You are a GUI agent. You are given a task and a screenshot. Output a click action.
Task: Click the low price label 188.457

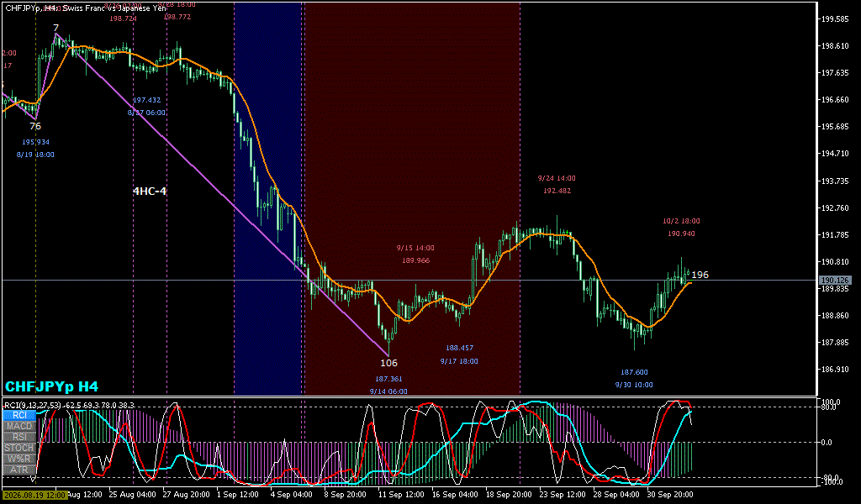point(460,348)
